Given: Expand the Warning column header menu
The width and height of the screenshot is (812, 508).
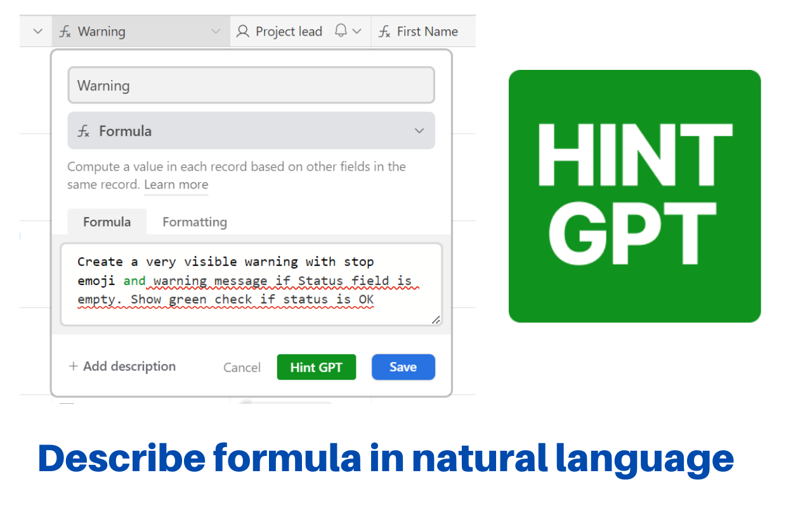Looking at the screenshot, I should [x=216, y=31].
